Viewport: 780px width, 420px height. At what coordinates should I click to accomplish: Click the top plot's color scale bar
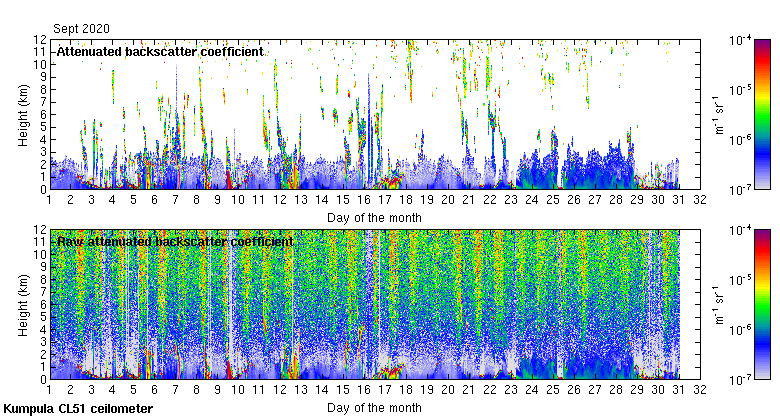pos(762,114)
